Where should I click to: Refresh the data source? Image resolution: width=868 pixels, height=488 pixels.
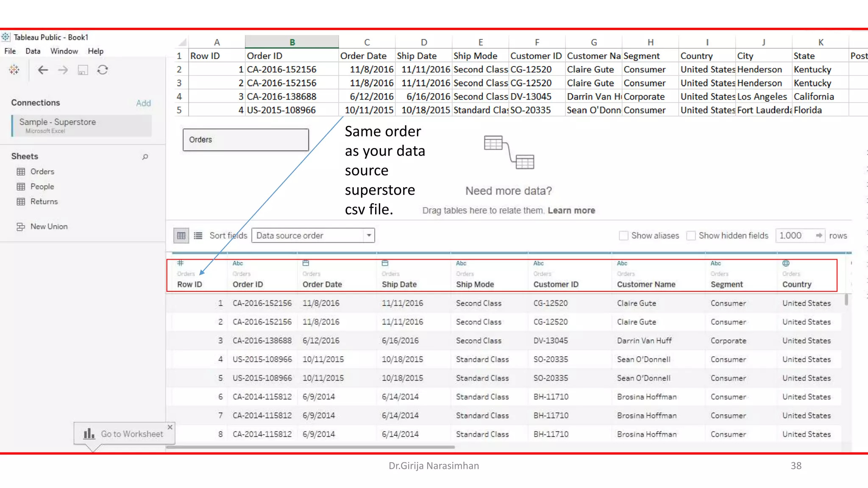(x=103, y=70)
